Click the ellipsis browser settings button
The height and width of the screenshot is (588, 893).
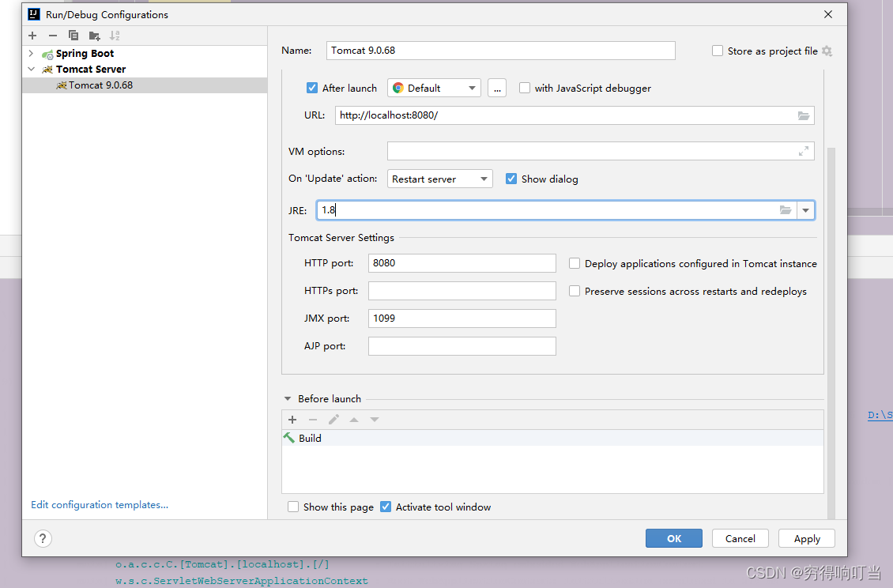[x=497, y=89]
